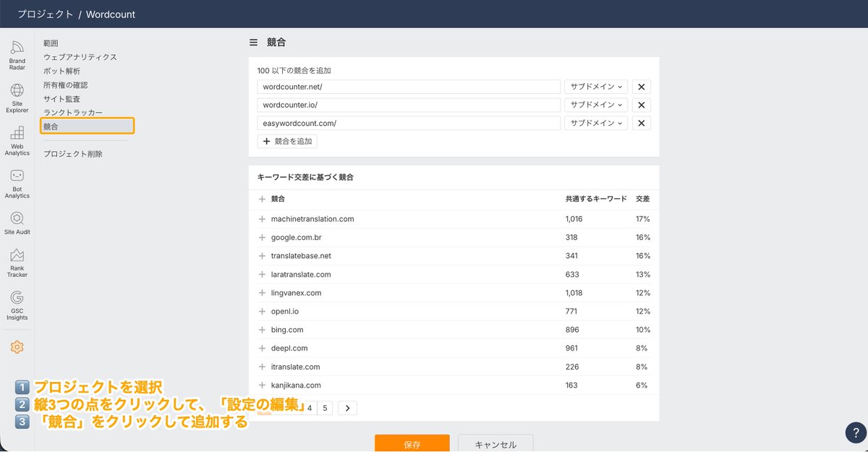The width and height of the screenshot is (868, 452).
Task: Click プロジェクト削除 link
Action: [x=72, y=154]
